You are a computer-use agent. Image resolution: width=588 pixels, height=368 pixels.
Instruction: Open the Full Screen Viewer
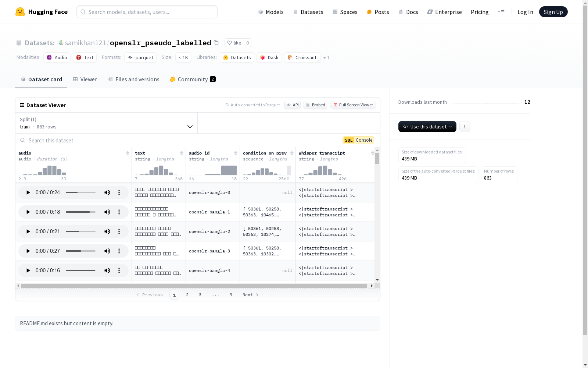(x=353, y=105)
